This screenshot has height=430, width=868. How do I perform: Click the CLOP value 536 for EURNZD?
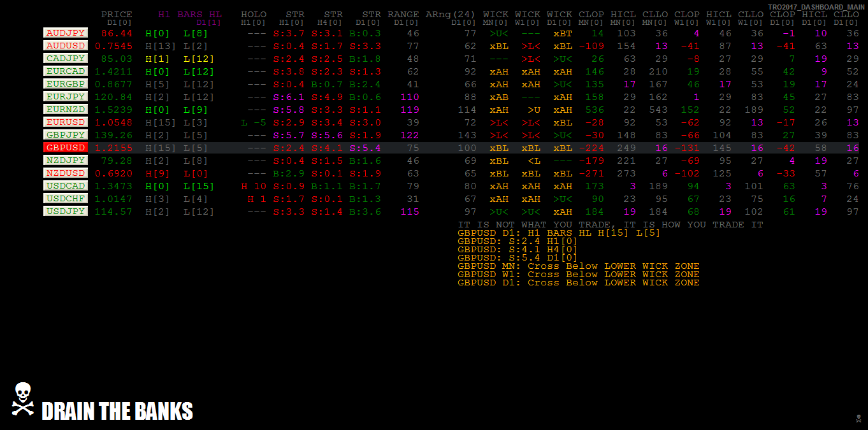pyautogui.click(x=595, y=110)
